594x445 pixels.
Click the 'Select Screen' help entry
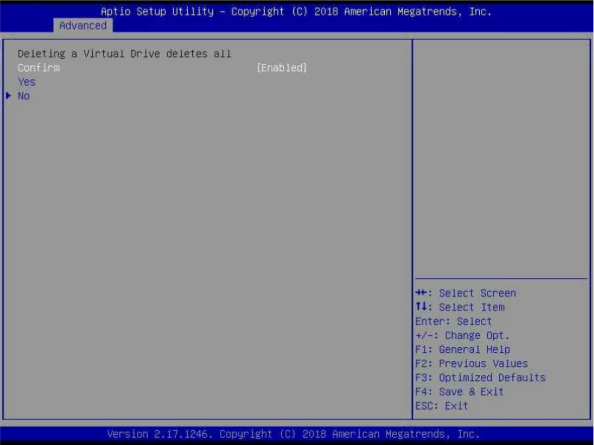tap(477, 293)
